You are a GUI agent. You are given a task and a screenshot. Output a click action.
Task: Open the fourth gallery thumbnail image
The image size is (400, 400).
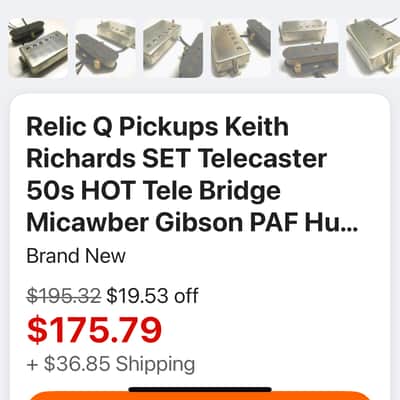click(241, 48)
